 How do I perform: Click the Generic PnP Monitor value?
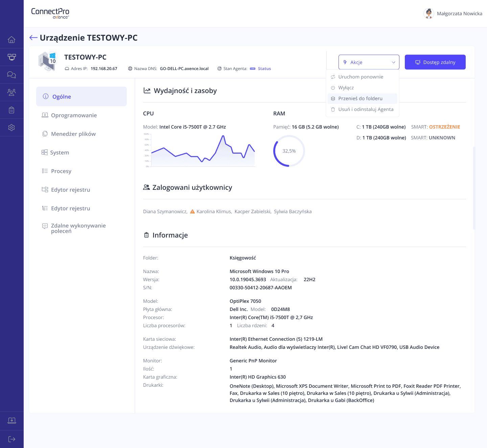click(253, 361)
